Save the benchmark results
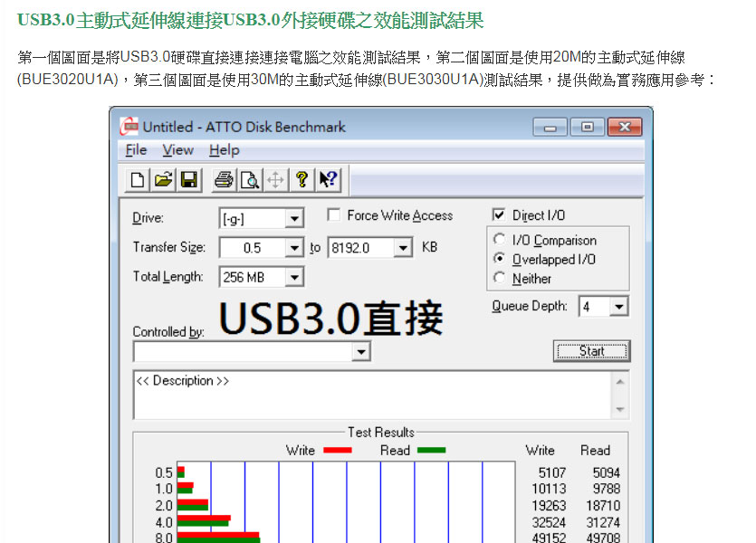The width and height of the screenshot is (756, 543). click(x=189, y=179)
